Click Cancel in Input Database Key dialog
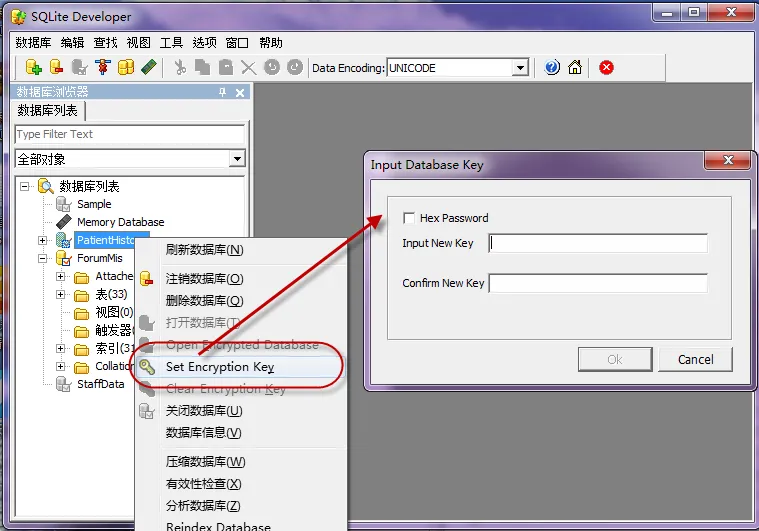Viewport: 759px width, 531px height. tap(695, 360)
